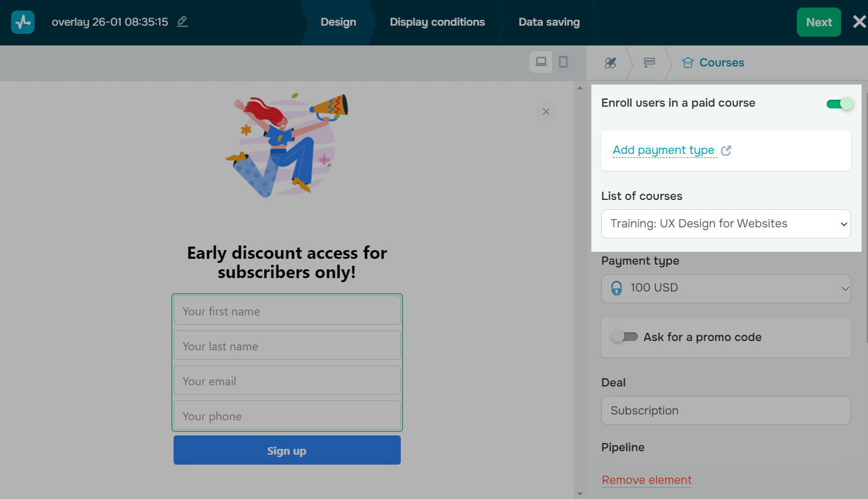Screen dimensions: 868x499
Task: Click the Courses graduation cap icon
Action: [x=688, y=63]
